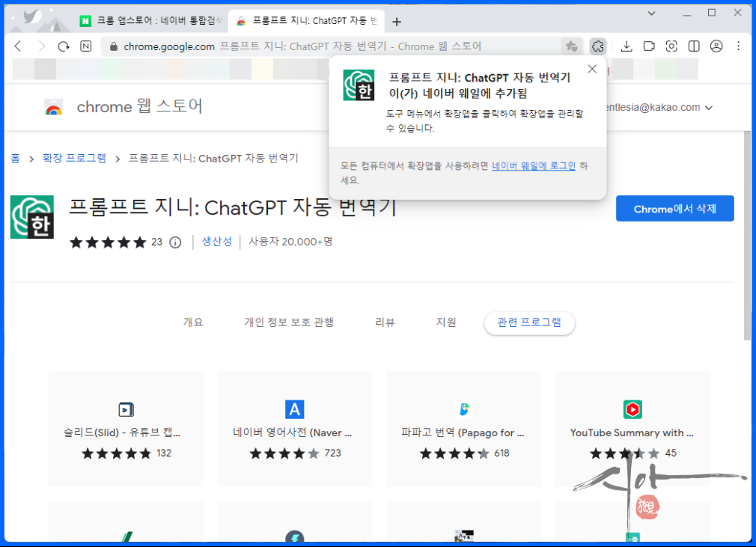Click the address bar URL field

coord(330,46)
